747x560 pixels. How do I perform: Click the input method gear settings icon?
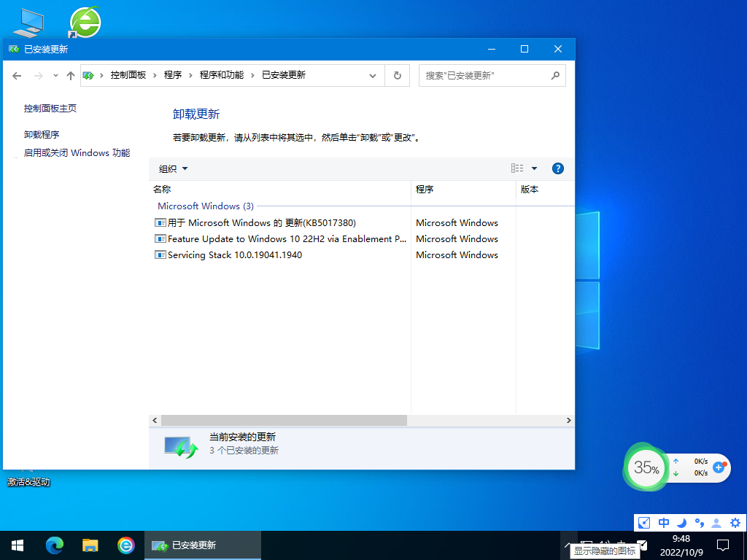pyautogui.click(x=735, y=523)
